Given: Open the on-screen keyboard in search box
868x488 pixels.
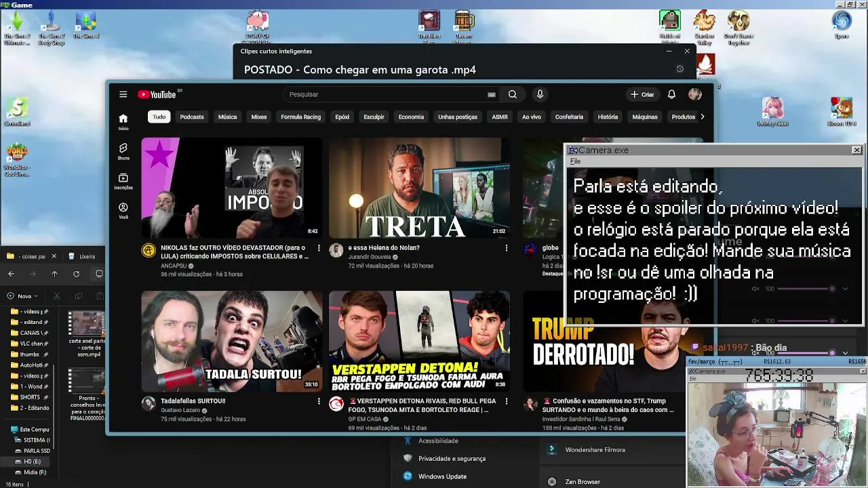Looking at the screenshot, I should [492, 95].
